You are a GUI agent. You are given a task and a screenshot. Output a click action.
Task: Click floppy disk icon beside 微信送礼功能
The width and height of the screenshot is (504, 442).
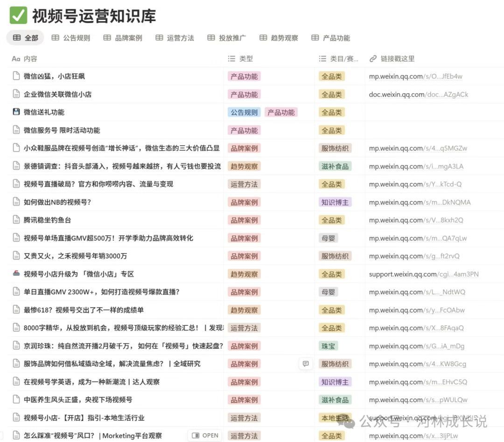point(16,112)
